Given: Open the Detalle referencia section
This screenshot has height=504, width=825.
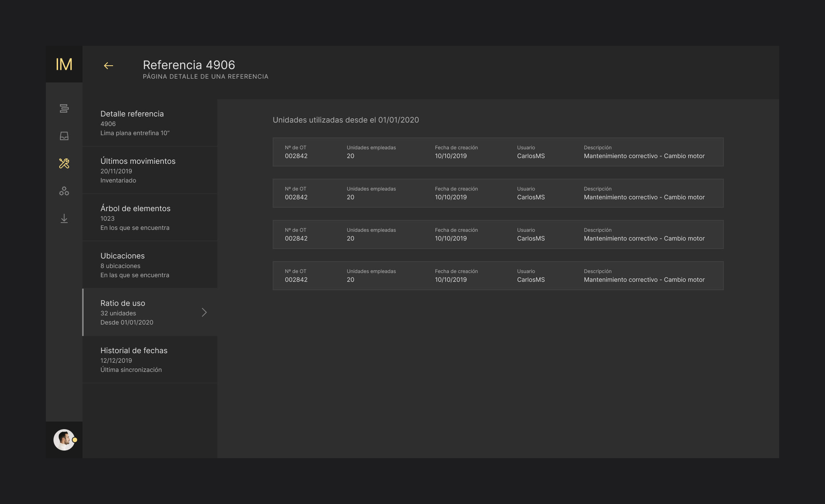Looking at the screenshot, I should (x=150, y=123).
